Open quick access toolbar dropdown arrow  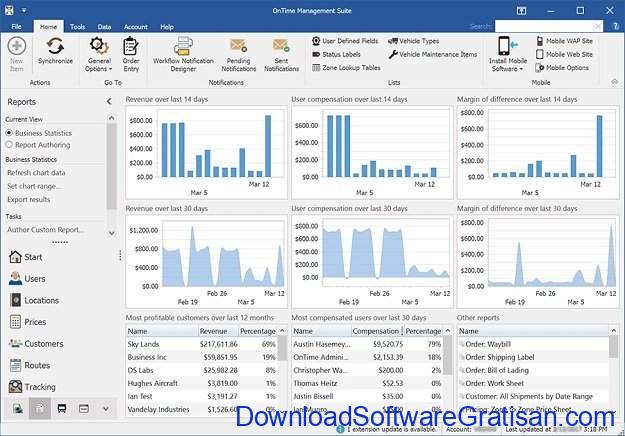click(24, 10)
